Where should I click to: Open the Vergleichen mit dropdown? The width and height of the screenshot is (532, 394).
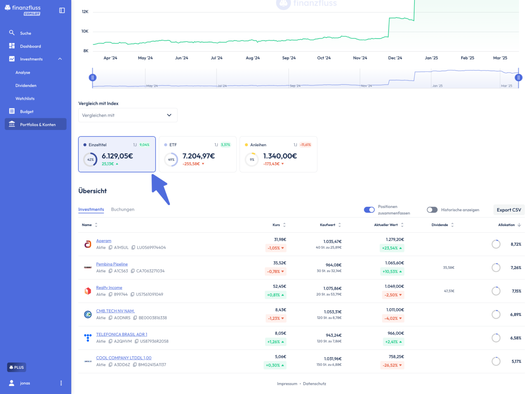(x=128, y=115)
